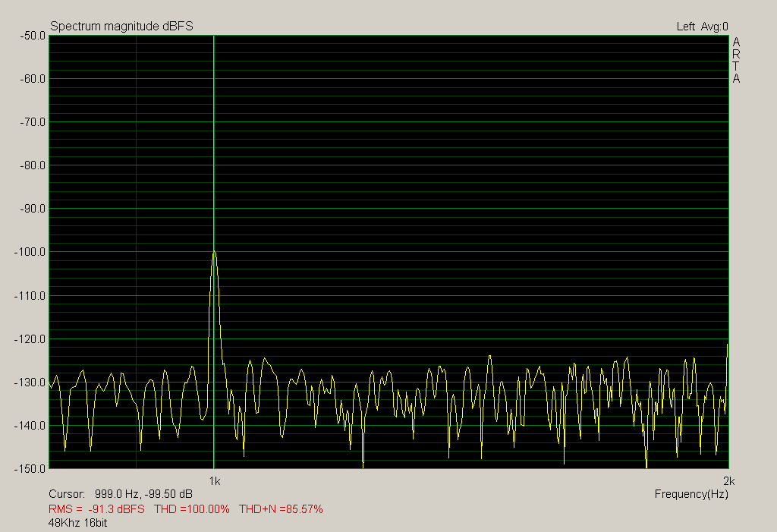Click the 'RMS = -91.3 dBFS' readout
This screenshot has width=777, height=532.
click(96, 509)
